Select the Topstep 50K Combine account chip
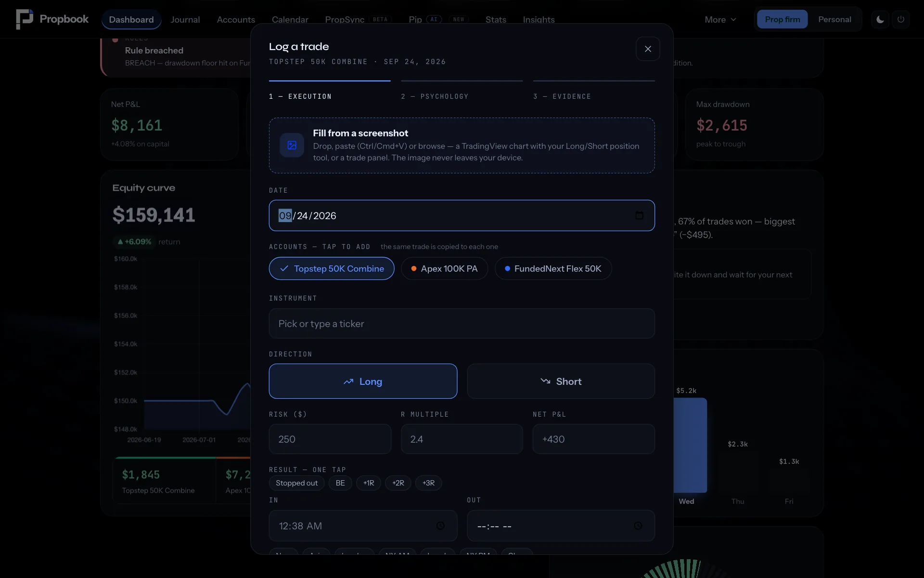 click(x=332, y=268)
